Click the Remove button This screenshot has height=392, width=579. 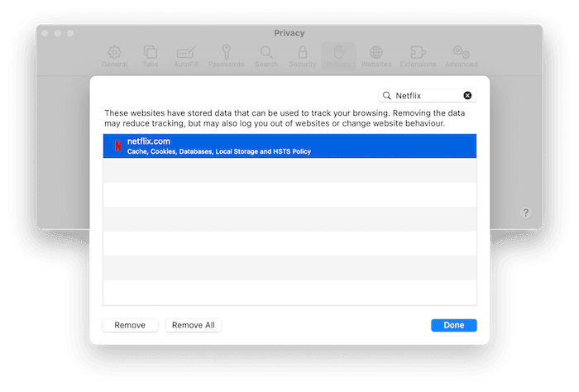point(130,325)
